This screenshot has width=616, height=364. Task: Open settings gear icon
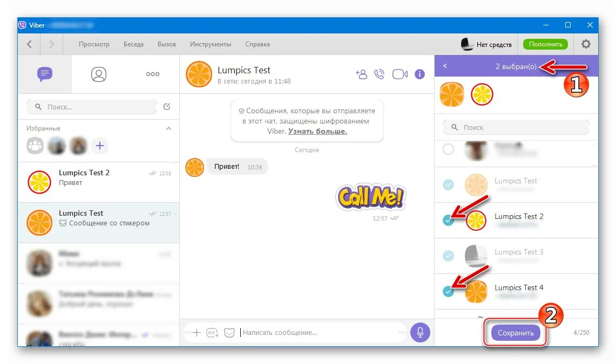[x=586, y=44]
